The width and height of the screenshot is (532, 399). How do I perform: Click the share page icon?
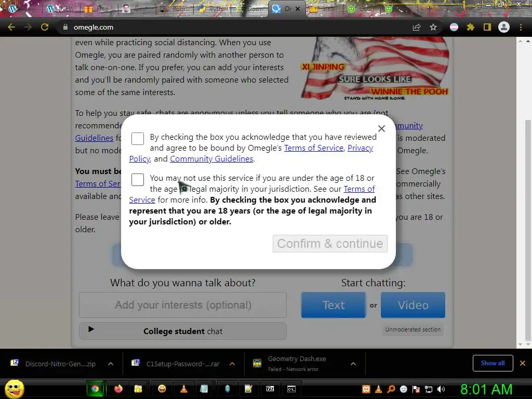(417, 27)
